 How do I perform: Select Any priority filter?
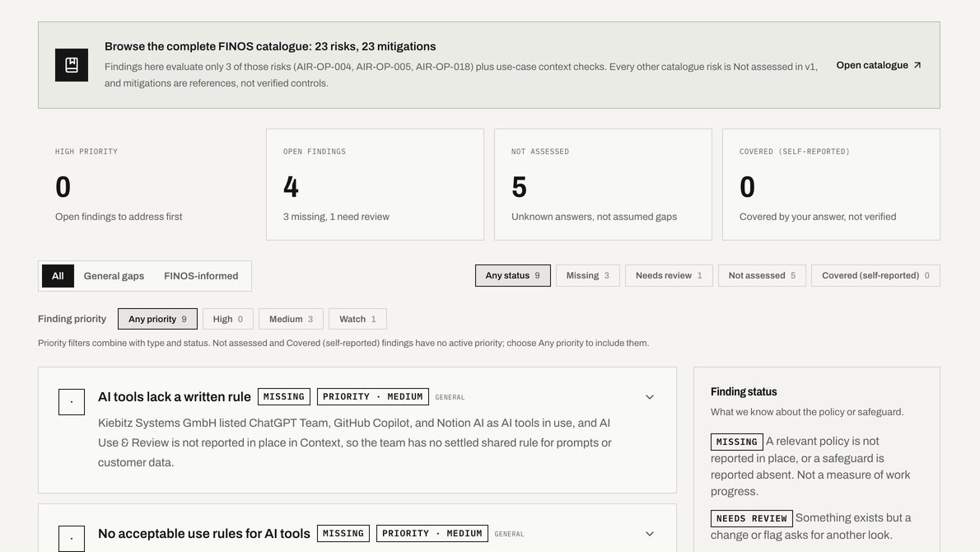coord(157,319)
